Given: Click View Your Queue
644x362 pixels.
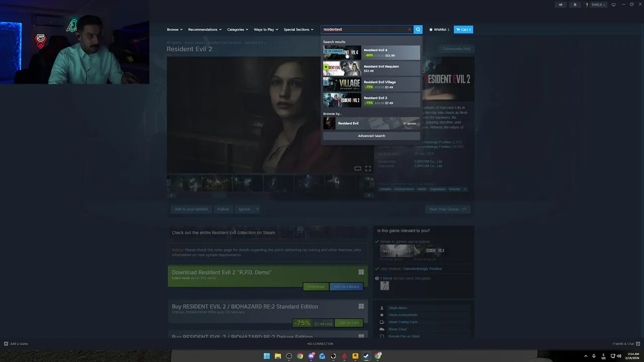Looking at the screenshot, I should click(447, 209).
